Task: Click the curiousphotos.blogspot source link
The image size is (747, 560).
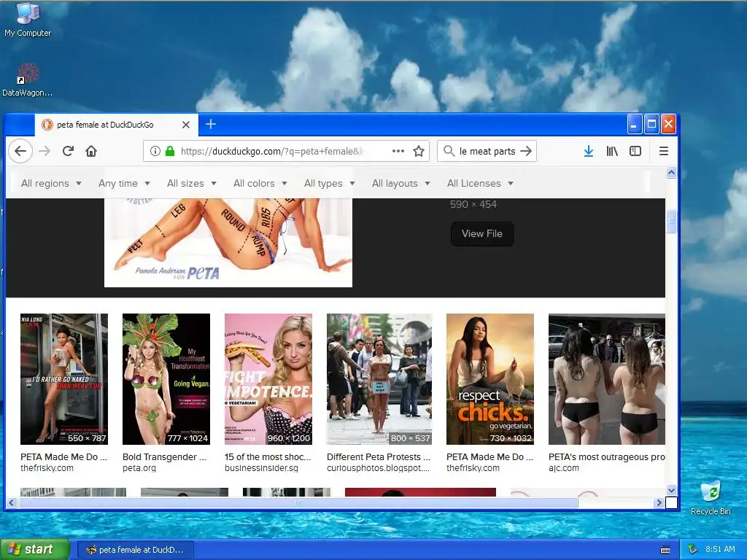Action: tap(379, 468)
